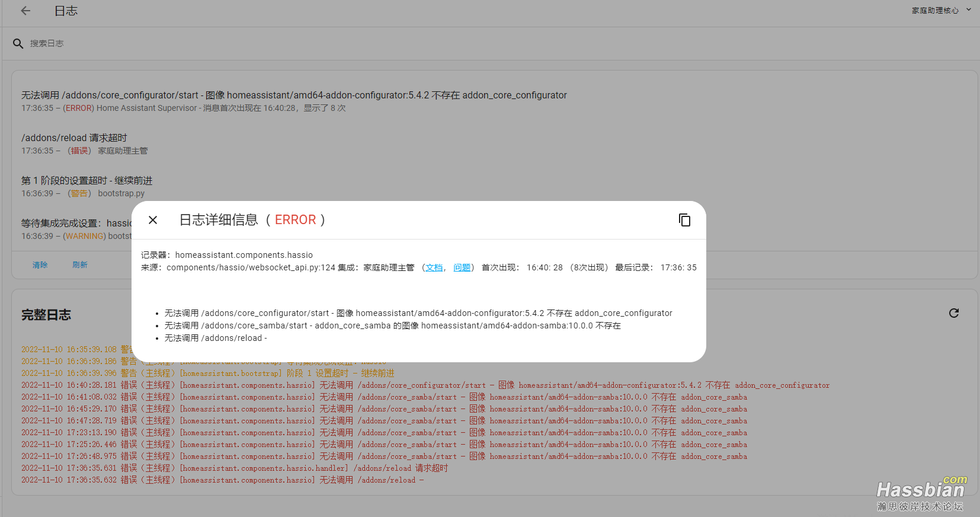The height and width of the screenshot is (517, 980).
Task: Select the 日志详细信息 dialog title
Action: coord(252,220)
